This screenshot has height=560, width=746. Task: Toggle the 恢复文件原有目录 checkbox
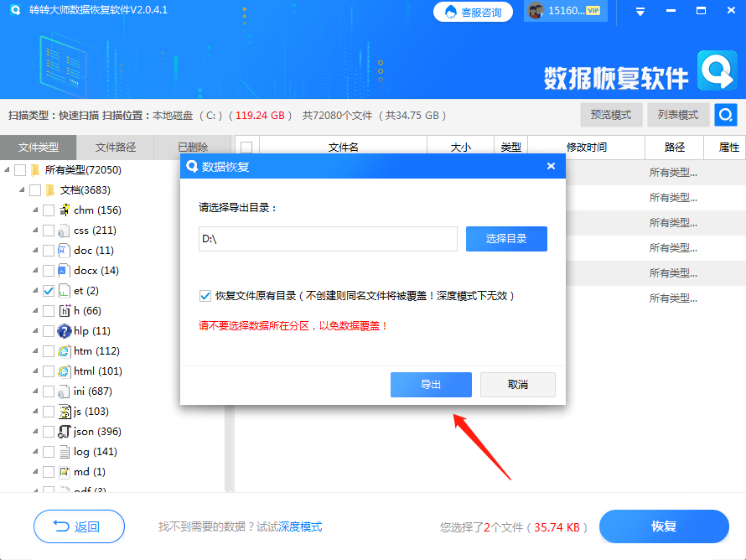click(x=205, y=295)
